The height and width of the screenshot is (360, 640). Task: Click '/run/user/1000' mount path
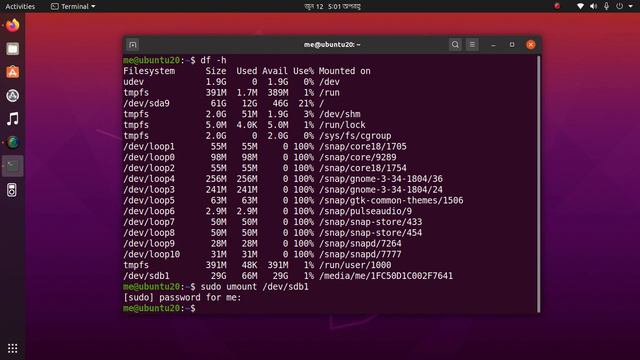pyautogui.click(x=355, y=265)
